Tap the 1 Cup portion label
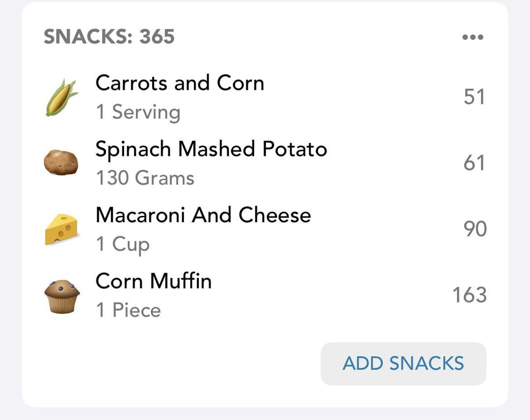The width and height of the screenshot is (530, 420). coord(123,244)
